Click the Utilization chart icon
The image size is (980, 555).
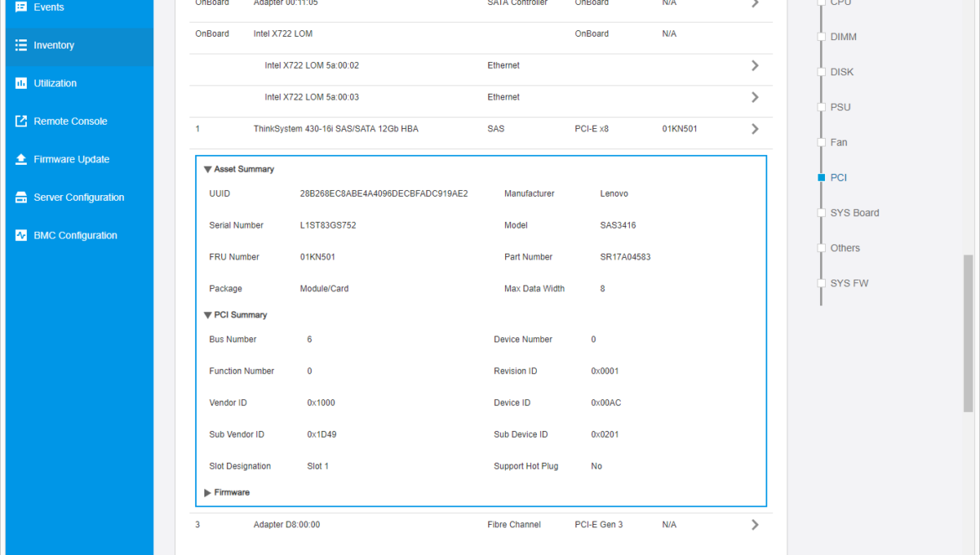21,83
